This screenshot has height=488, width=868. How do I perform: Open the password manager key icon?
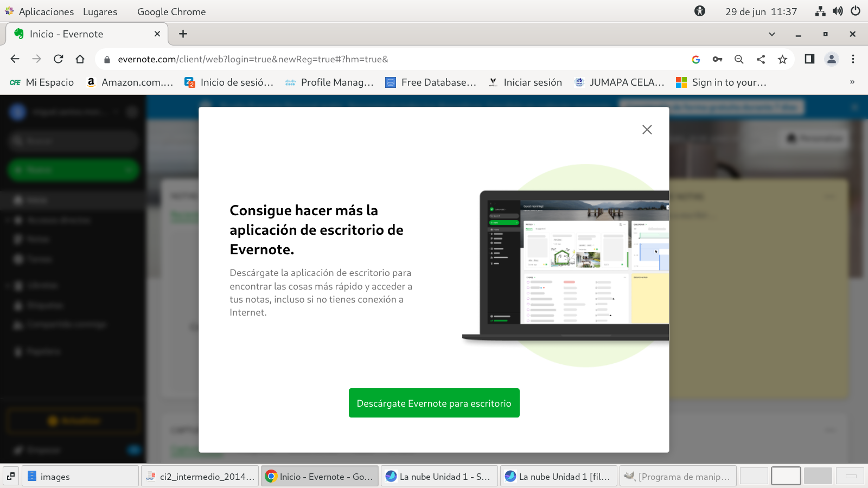717,59
